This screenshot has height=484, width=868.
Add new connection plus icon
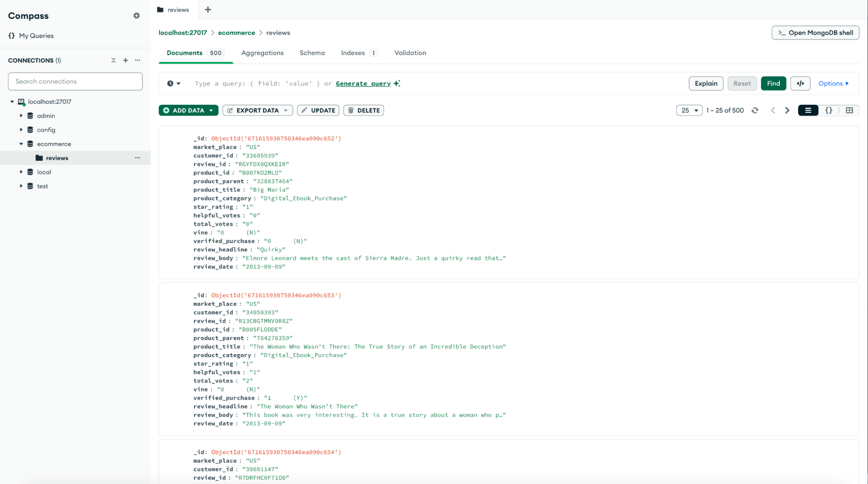pos(125,60)
